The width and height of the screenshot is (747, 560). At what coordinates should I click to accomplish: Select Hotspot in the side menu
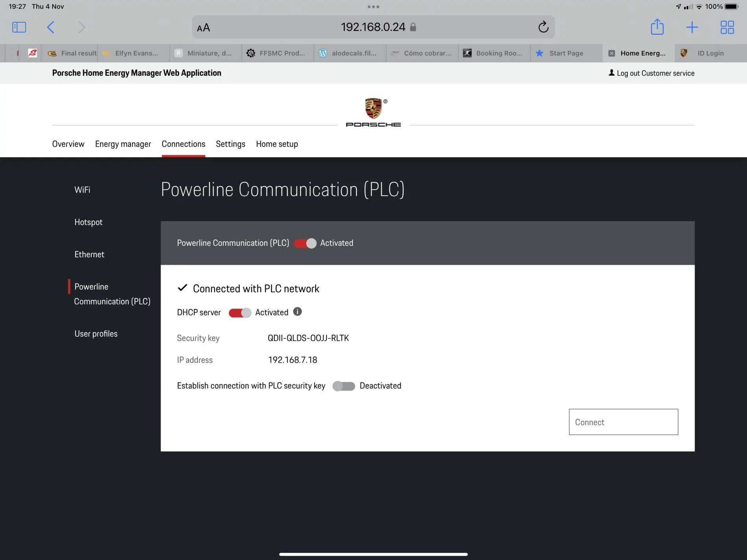(x=88, y=222)
